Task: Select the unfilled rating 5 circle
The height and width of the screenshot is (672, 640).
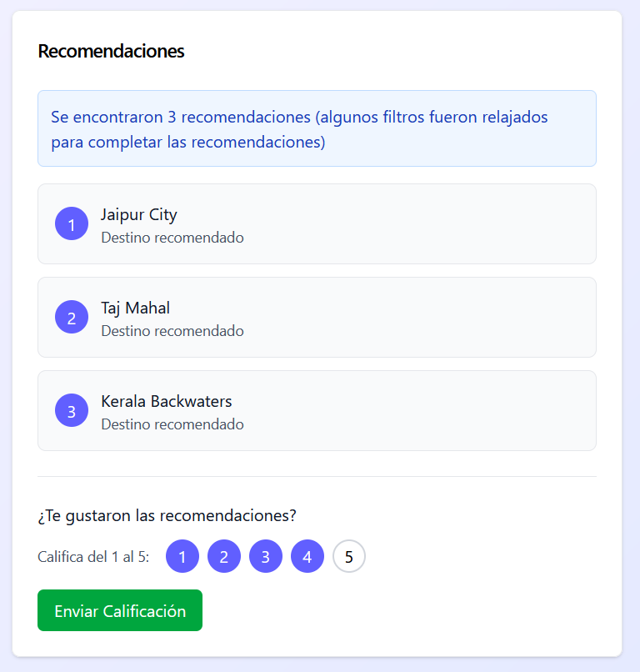Action: 349,556
